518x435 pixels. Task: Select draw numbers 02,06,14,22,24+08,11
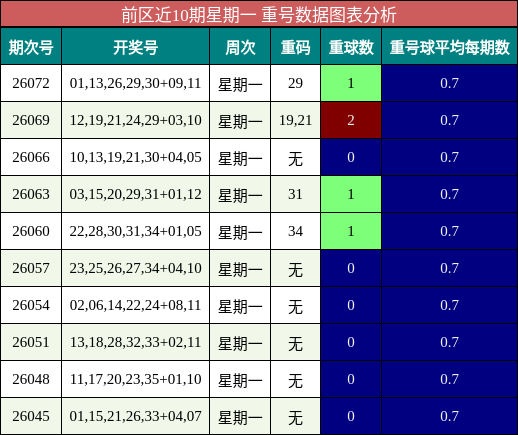click(x=136, y=305)
